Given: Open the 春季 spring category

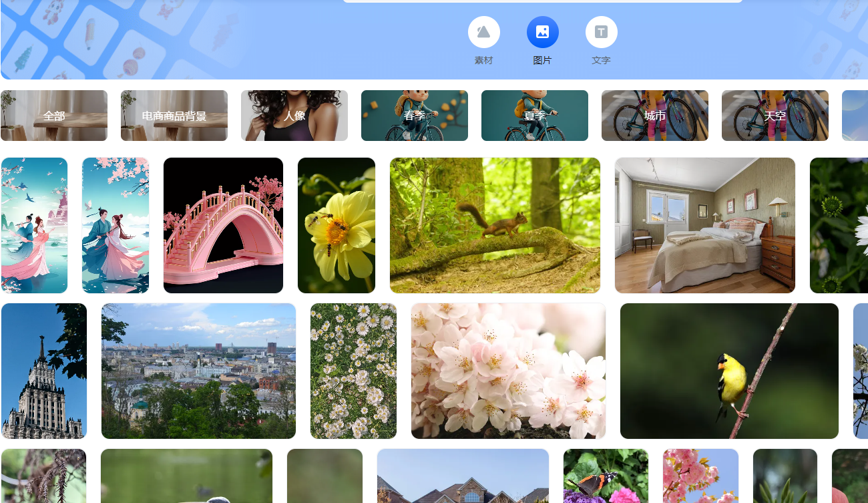Looking at the screenshot, I should click(415, 116).
